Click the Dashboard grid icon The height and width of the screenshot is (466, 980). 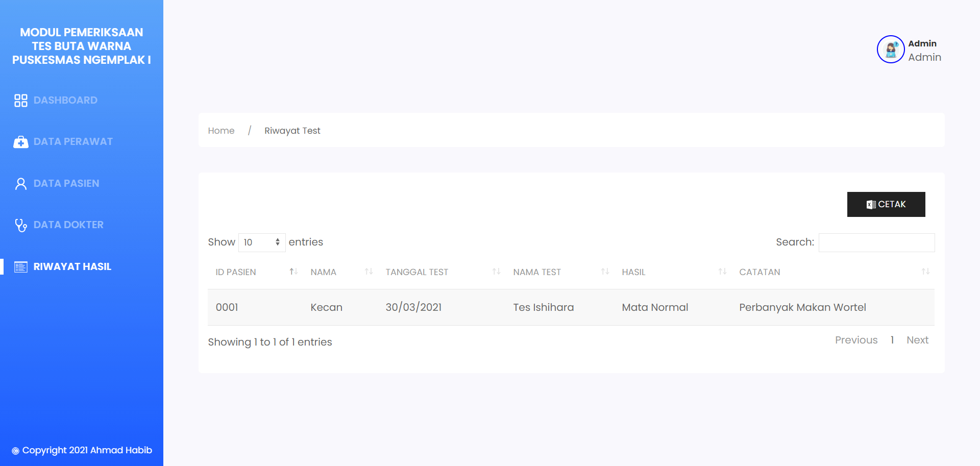click(x=20, y=101)
